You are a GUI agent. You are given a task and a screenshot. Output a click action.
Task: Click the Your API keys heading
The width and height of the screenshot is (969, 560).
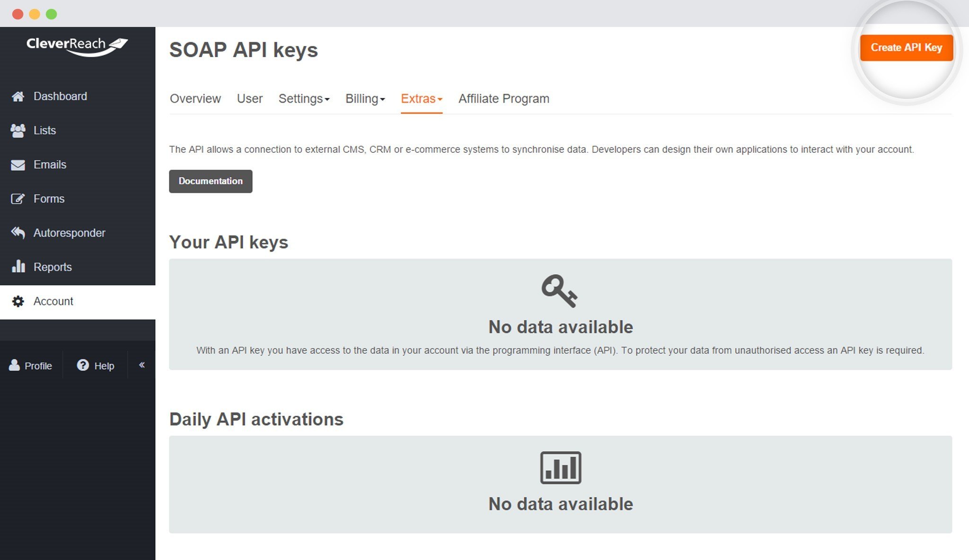pyautogui.click(x=229, y=242)
